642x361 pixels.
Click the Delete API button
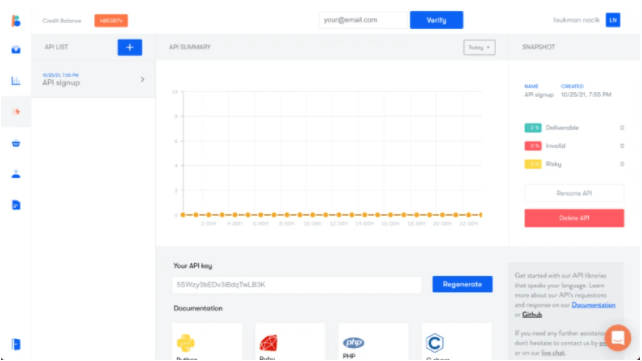click(x=574, y=218)
